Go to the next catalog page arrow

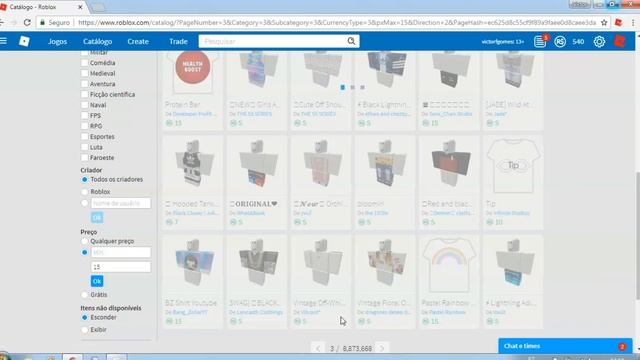click(x=382, y=348)
